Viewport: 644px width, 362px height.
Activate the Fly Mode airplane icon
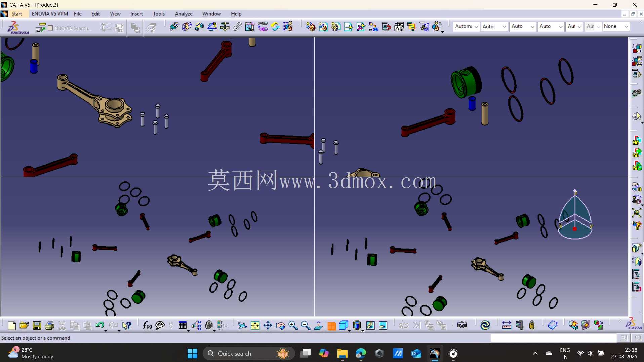(x=242, y=325)
